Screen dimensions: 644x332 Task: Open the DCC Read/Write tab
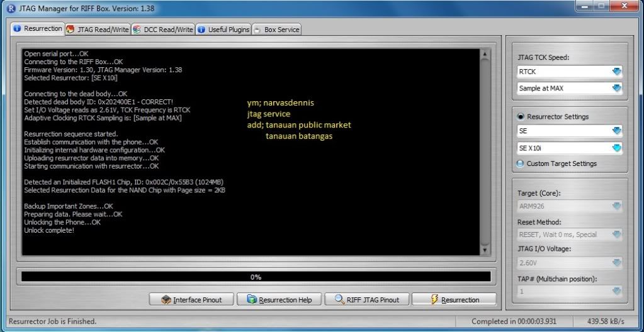pyautogui.click(x=163, y=30)
